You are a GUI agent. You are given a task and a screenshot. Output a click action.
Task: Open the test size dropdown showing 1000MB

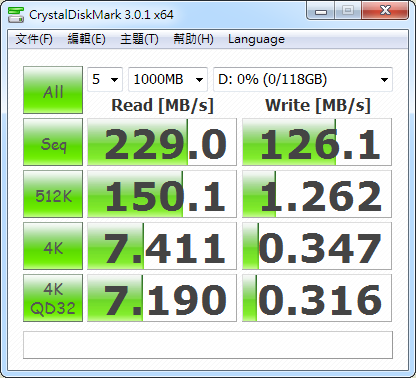pos(168,79)
